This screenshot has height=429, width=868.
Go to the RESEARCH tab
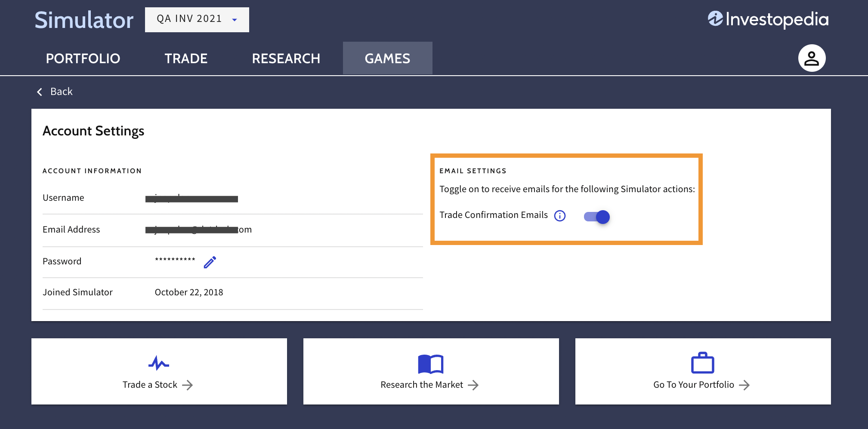coord(286,58)
